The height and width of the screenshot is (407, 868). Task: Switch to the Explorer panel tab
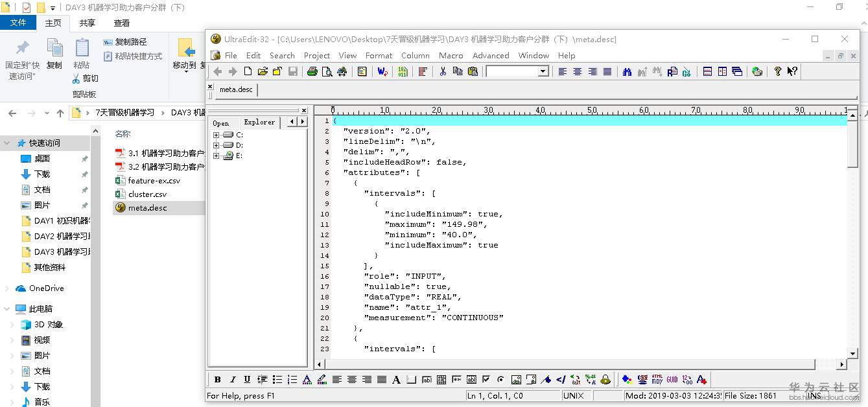tap(259, 122)
